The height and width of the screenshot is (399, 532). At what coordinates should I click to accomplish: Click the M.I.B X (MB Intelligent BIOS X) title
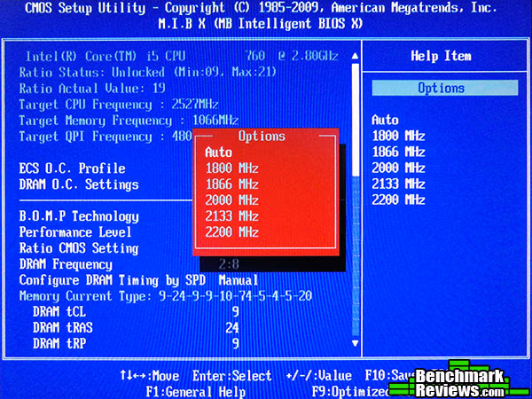[260, 24]
